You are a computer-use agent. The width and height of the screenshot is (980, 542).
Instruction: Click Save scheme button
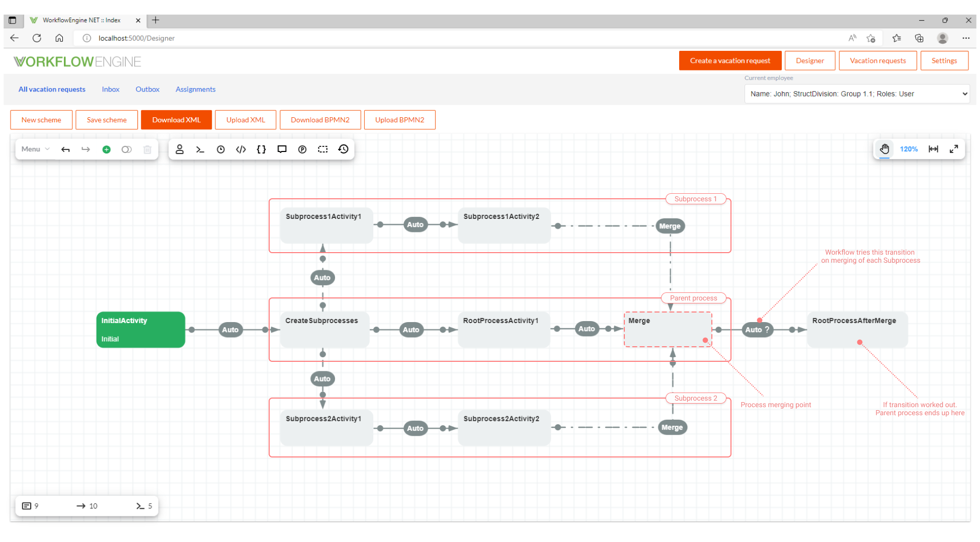107,120
